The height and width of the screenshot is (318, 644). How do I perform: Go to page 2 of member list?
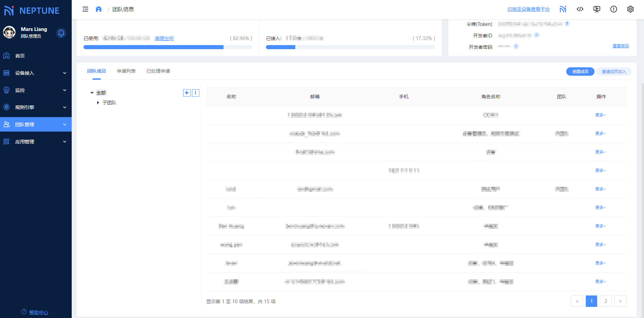point(606,301)
